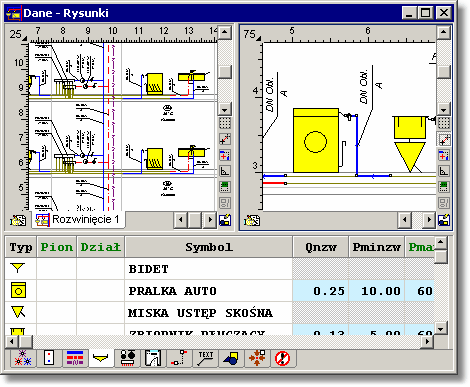Open the red prohibited-exclamation errors tab
Viewport: 470px width, 387px height.
[x=283, y=358]
